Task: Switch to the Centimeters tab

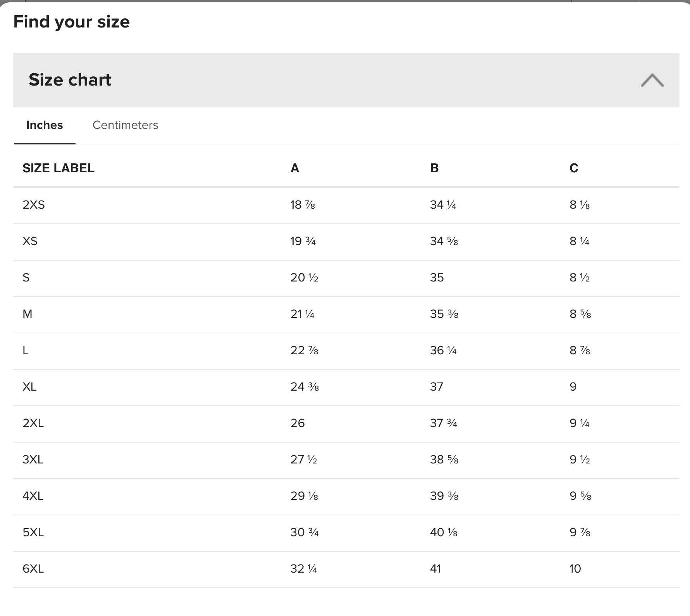Action: [125, 125]
